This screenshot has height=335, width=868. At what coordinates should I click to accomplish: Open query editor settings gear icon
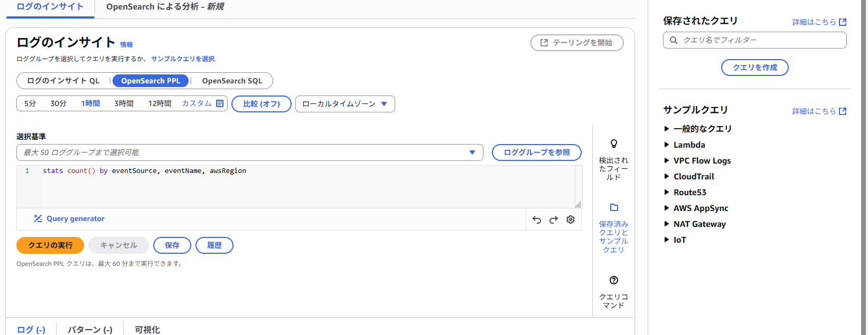571,219
